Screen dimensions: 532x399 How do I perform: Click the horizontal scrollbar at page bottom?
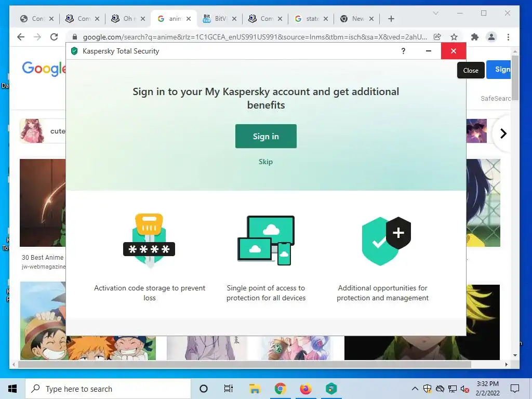(244, 364)
